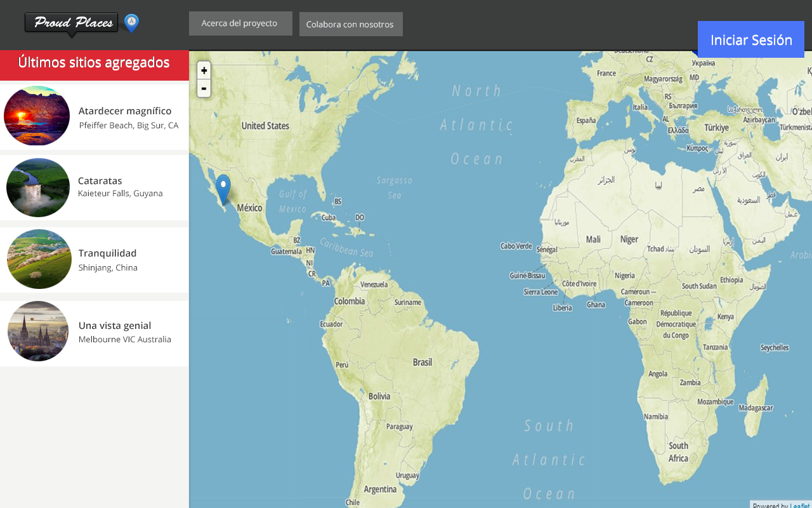Click the Argentina map label
This screenshot has width=812, height=508.
380,490
